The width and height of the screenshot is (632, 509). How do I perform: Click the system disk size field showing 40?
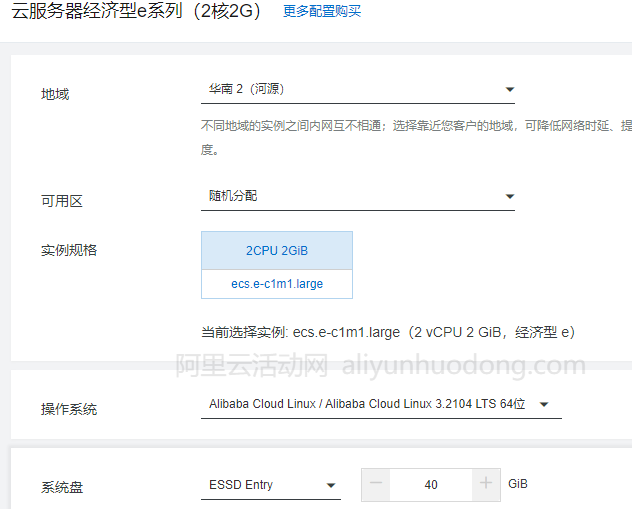431,485
